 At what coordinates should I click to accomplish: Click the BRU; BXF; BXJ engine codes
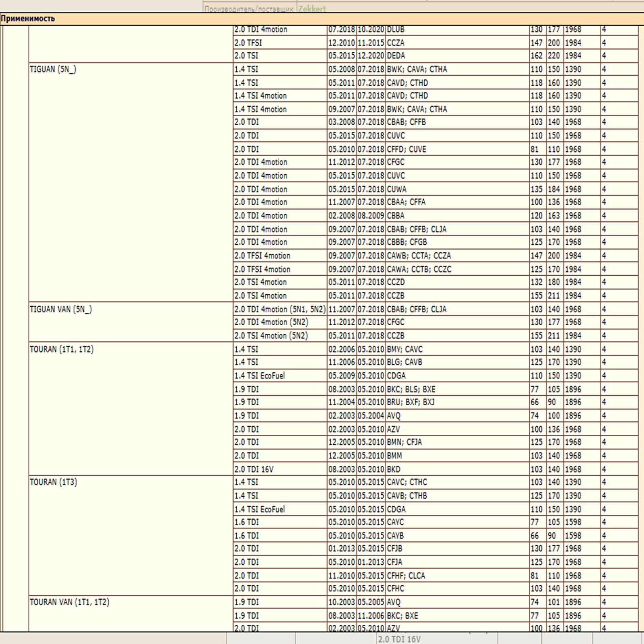[x=411, y=402]
